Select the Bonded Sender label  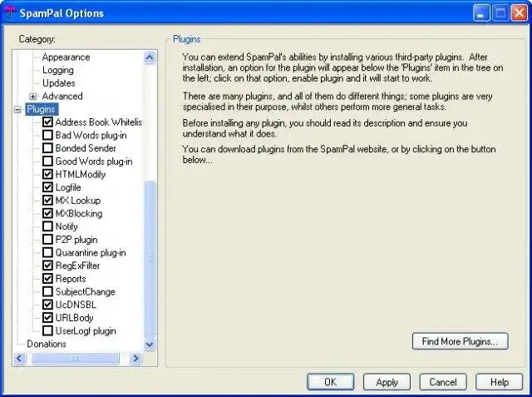(x=86, y=148)
